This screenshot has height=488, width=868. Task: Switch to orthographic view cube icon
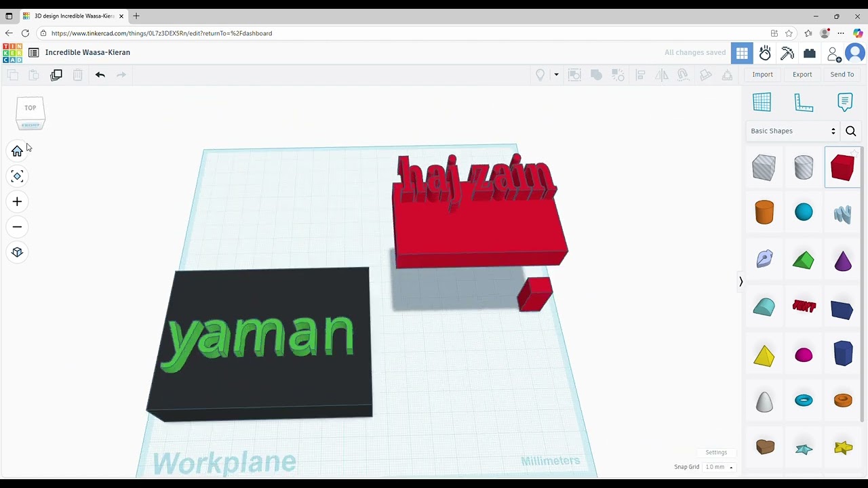pos(17,252)
